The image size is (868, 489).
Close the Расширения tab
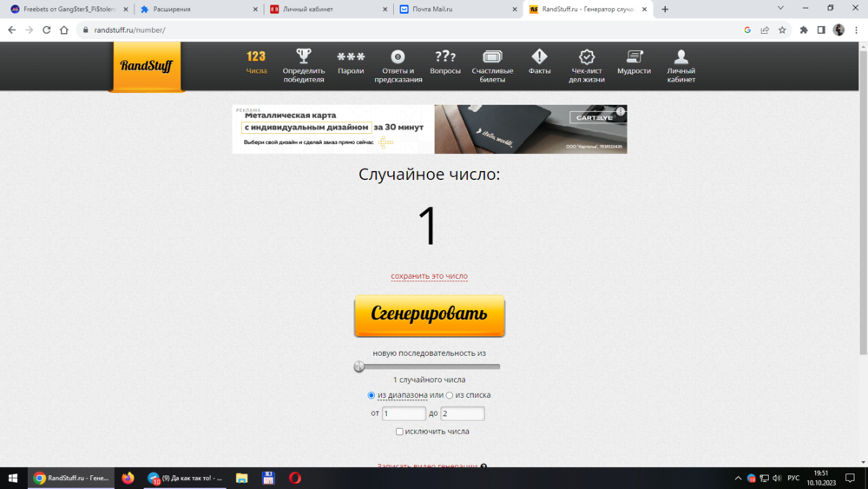(255, 10)
